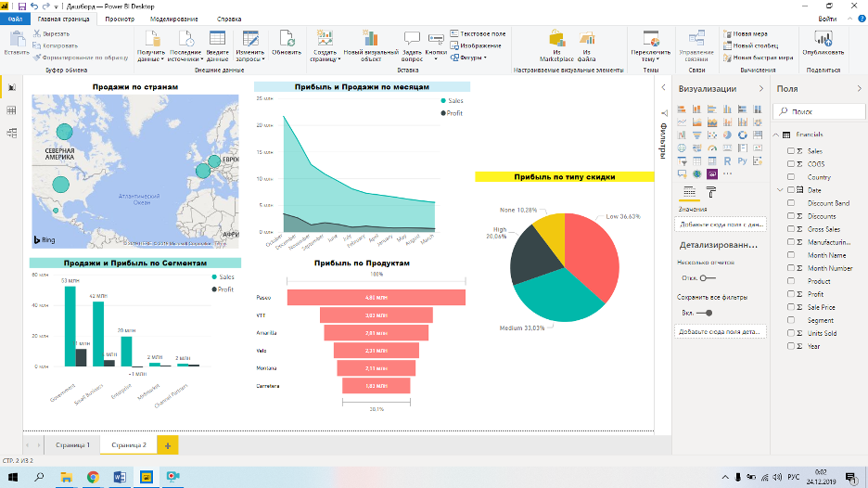The width and height of the screenshot is (868, 488).
Task: Open Переключить тему dropdown
Action: (650, 46)
